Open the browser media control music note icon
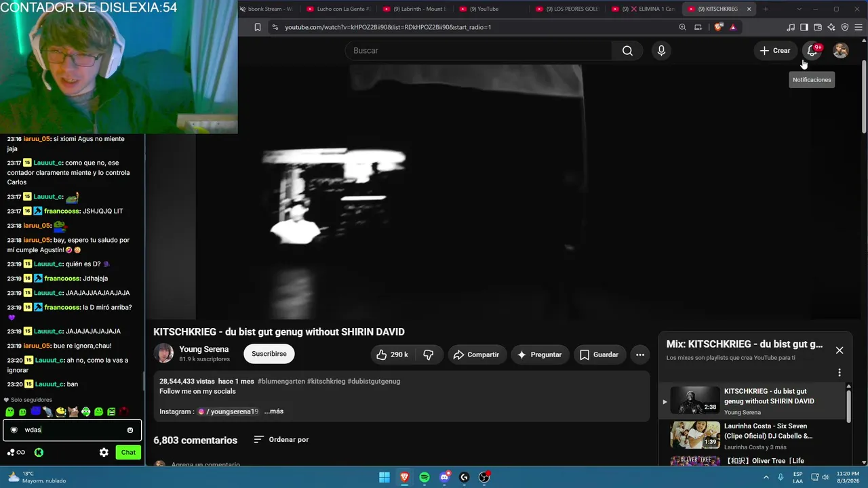This screenshot has width=868, height=488. 791,27
